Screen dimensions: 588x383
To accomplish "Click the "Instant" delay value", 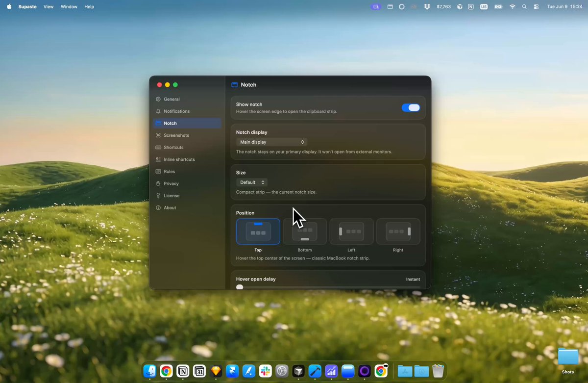I will pyautogui.click(x=413, y=279).
